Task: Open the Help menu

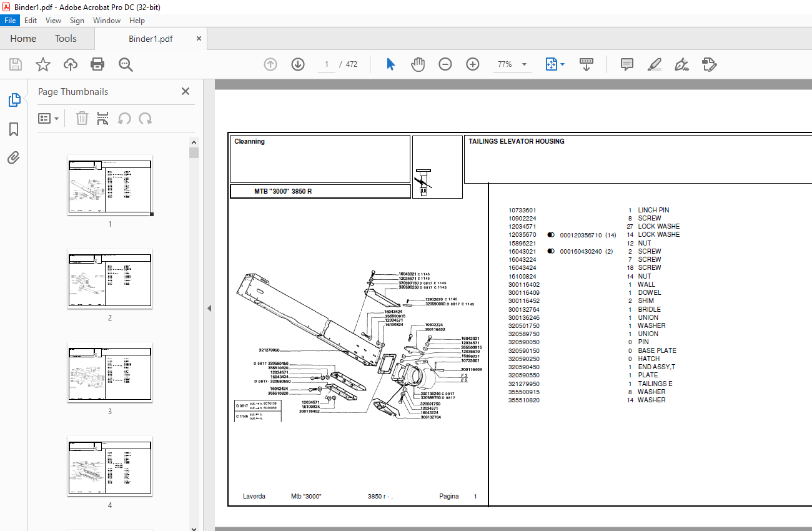Action: (137, 21)
